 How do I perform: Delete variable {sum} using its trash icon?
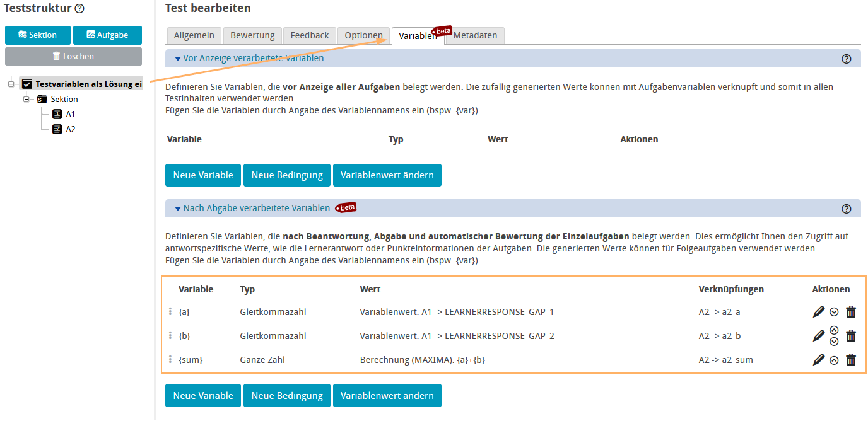click(x=851, y=360)
